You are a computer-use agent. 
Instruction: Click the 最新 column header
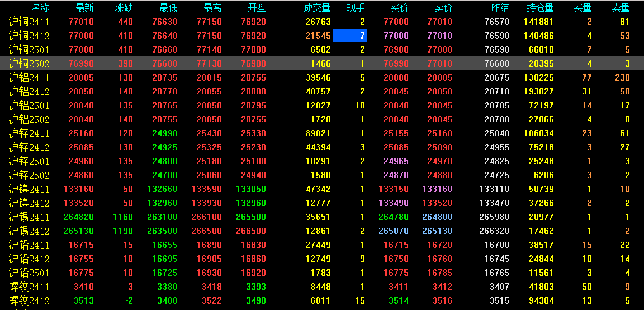(84, 8)
